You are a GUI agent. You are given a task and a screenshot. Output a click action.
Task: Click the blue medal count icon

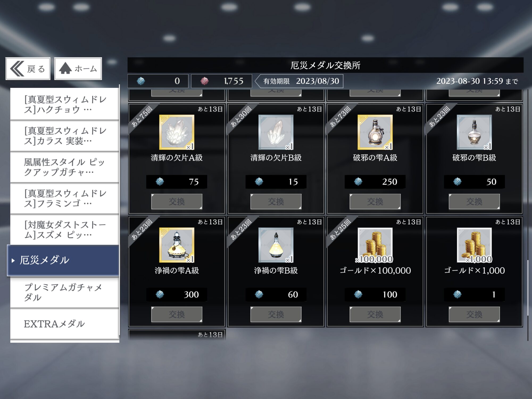pos(141,81)
